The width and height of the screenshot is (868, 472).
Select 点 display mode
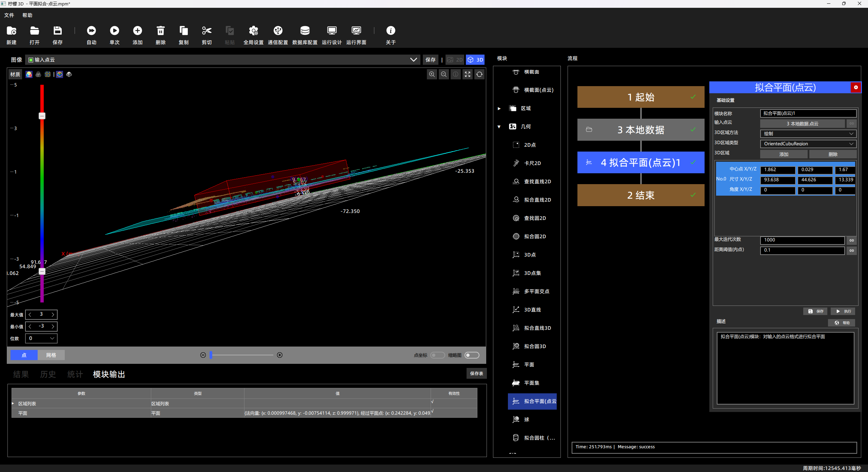tap(24, 355)
